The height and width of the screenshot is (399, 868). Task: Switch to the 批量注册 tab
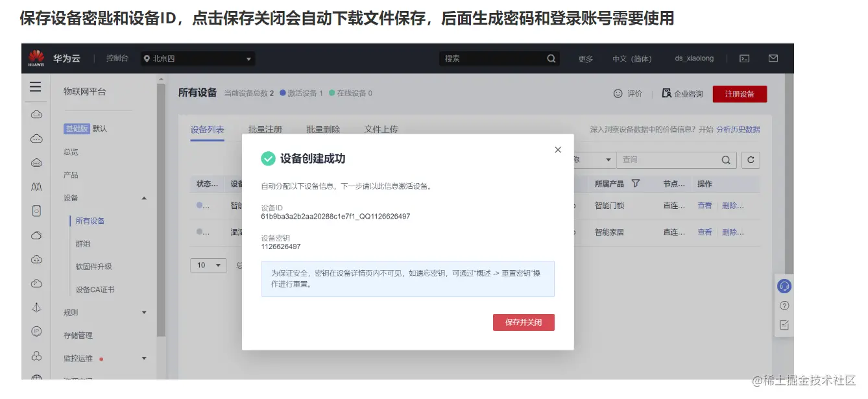[x=265, y=130]
